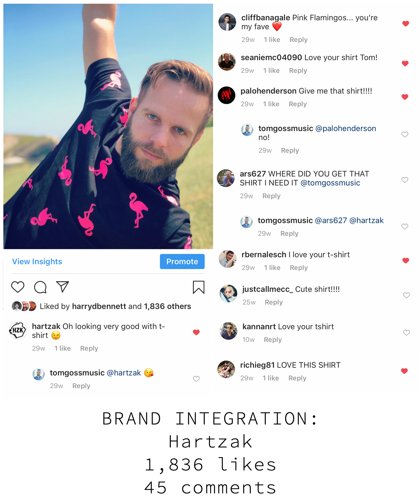Open the @tomgossmusic mention in ars627's comment

pos(330,183)
